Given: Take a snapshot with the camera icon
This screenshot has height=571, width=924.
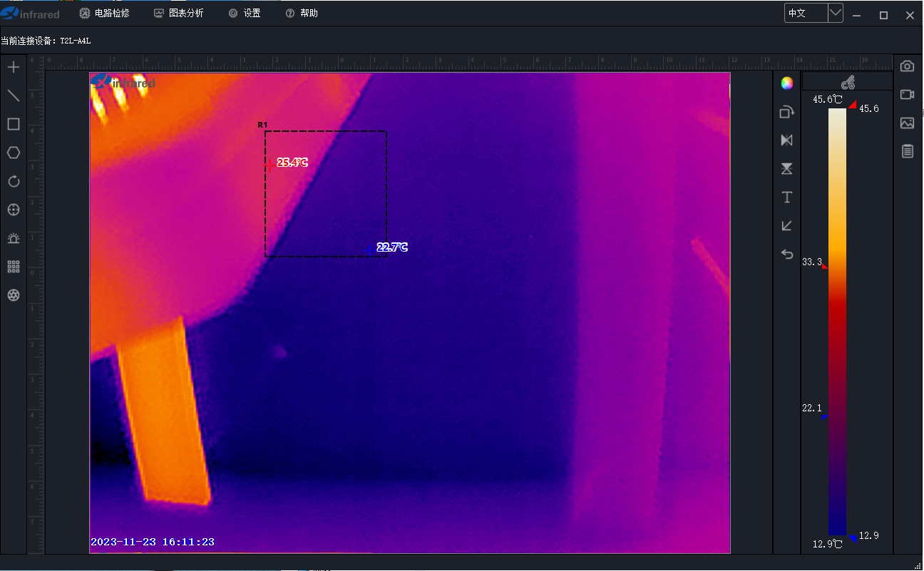Looking at the screenshot, I should [x=907, y=66].
